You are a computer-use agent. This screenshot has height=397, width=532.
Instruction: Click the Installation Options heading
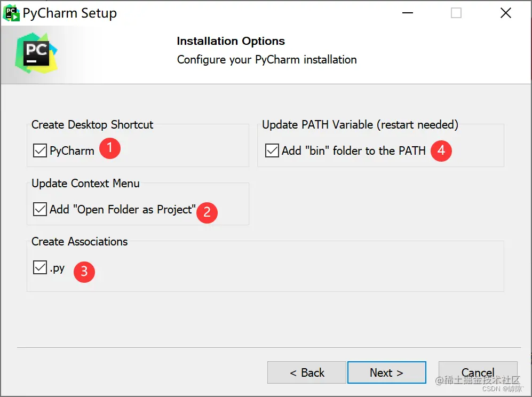click(x=231, y=42)
